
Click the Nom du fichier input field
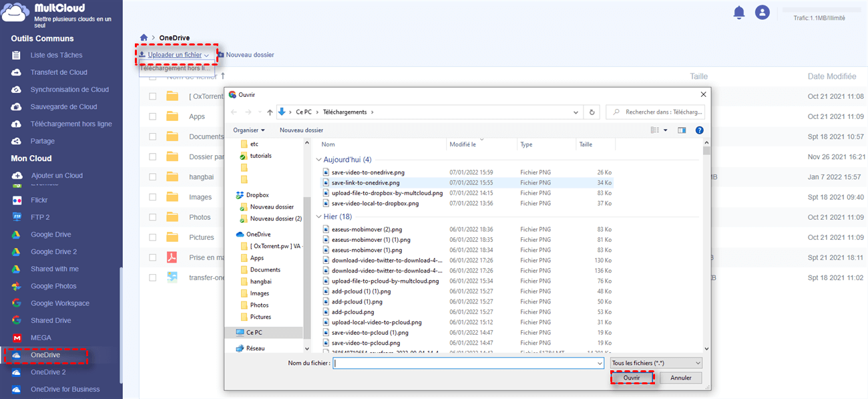pos(467,363)
